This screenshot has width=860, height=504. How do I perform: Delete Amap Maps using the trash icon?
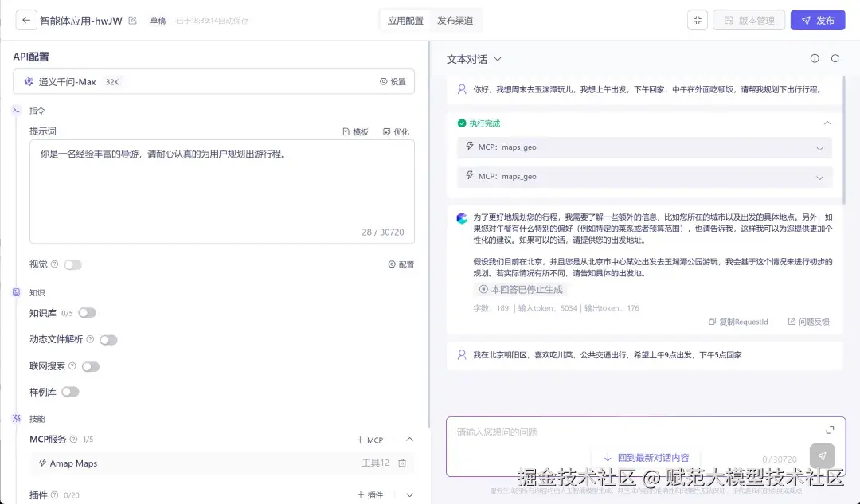pos(403,462)
